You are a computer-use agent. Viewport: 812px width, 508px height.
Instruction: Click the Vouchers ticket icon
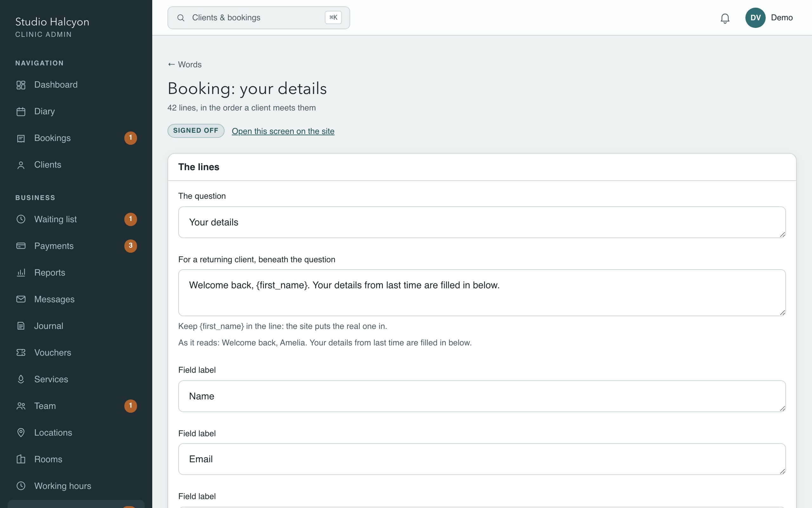[x=21, y=352]
